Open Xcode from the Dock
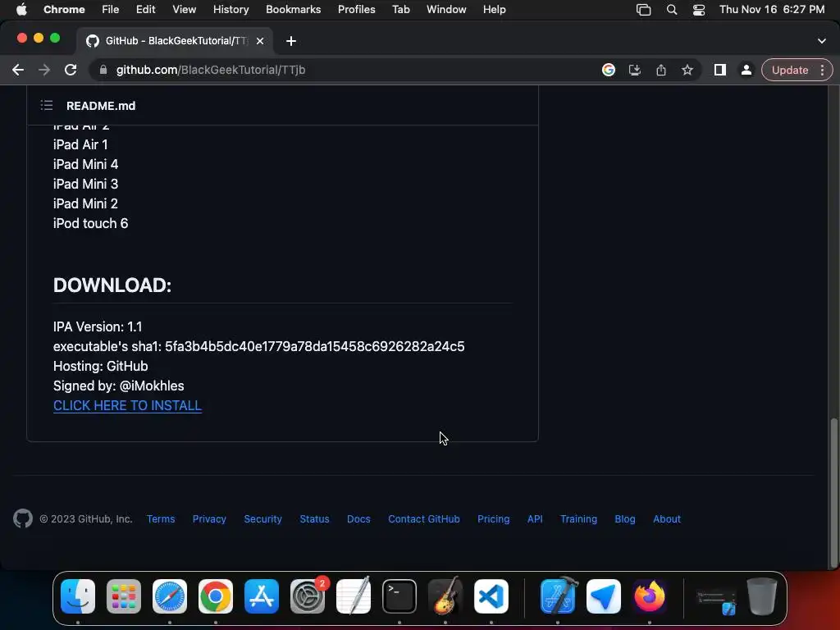Screen dimensions: 840x630 point(558,596)
